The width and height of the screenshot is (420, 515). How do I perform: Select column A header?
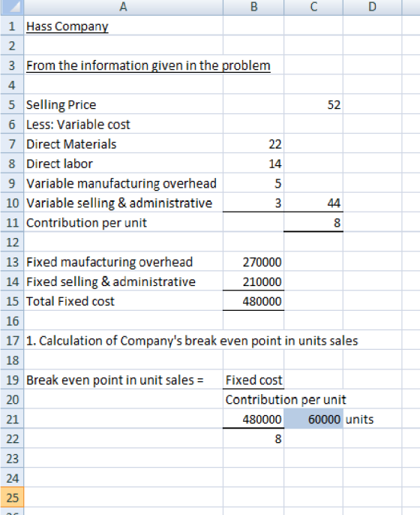tap(123, 8)
